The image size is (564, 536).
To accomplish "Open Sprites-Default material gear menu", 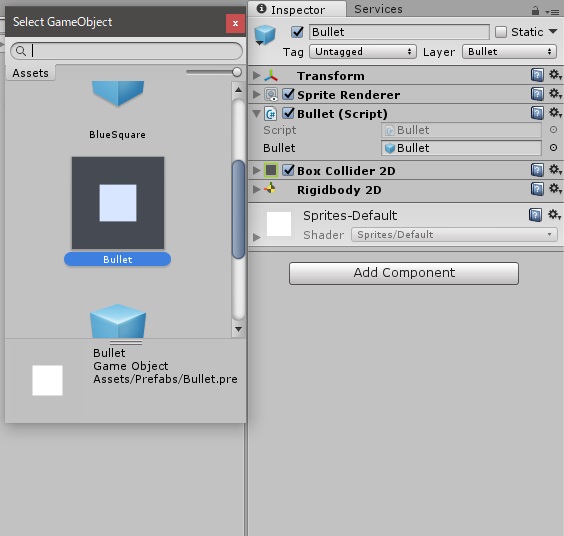I will click(554, 215).
